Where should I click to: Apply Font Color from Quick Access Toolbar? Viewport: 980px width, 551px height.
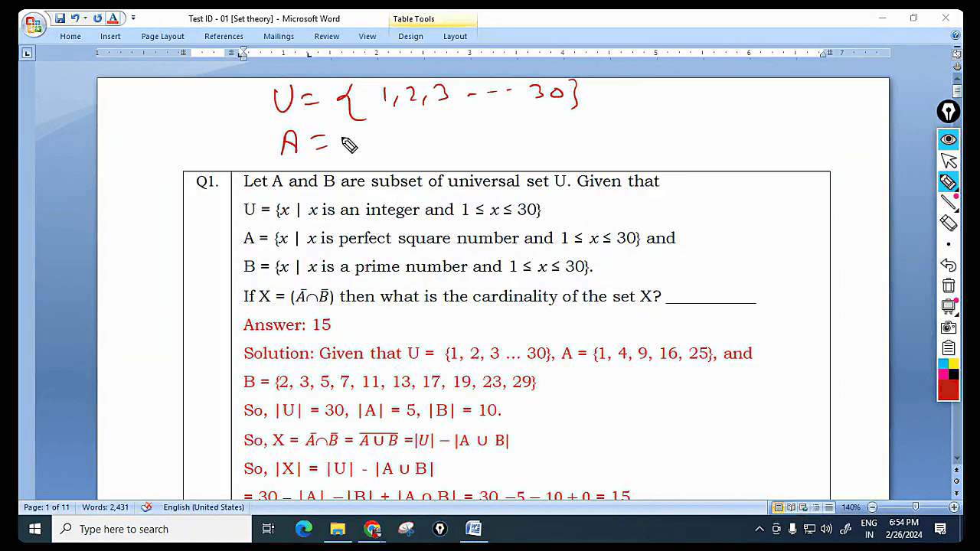113,18
